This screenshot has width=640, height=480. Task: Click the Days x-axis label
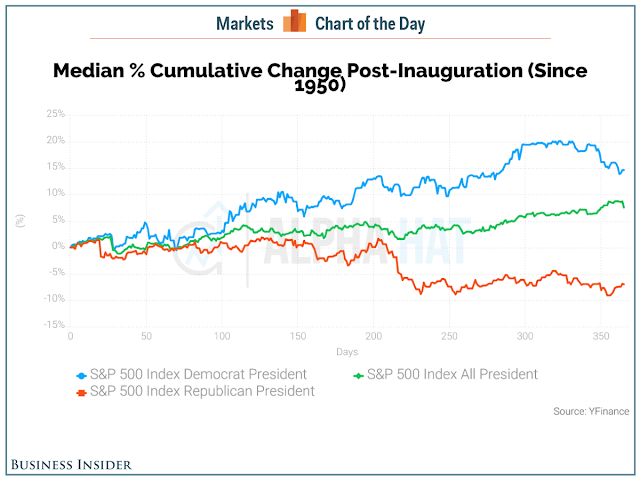coord(347,352)
